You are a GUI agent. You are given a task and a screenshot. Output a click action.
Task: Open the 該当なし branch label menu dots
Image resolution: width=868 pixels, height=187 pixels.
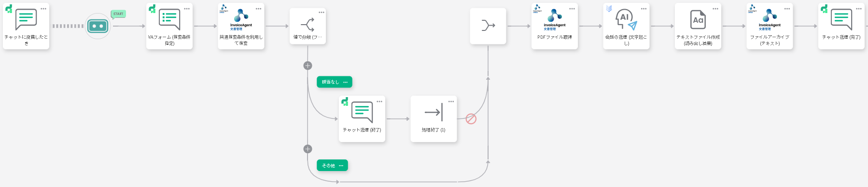345,82
